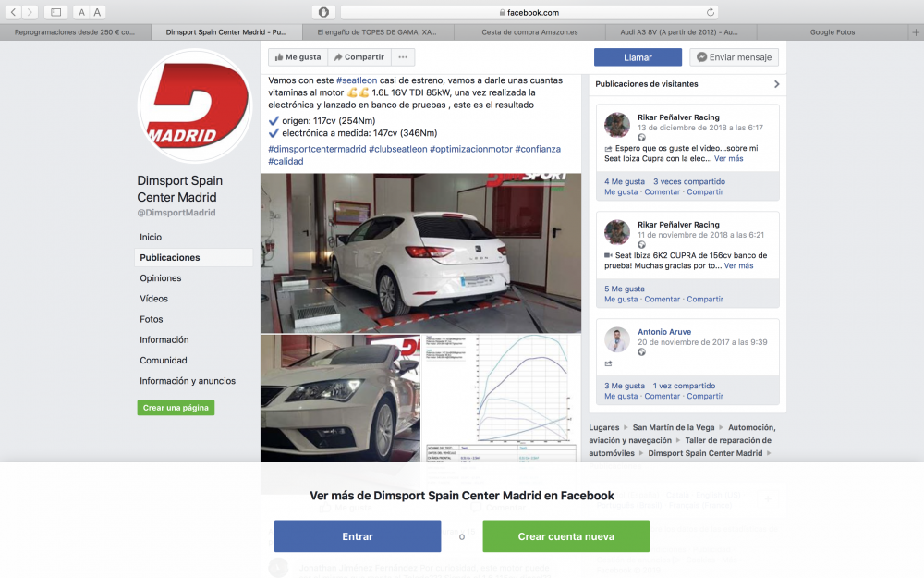Click the Llamar button

tap(638, 57)
